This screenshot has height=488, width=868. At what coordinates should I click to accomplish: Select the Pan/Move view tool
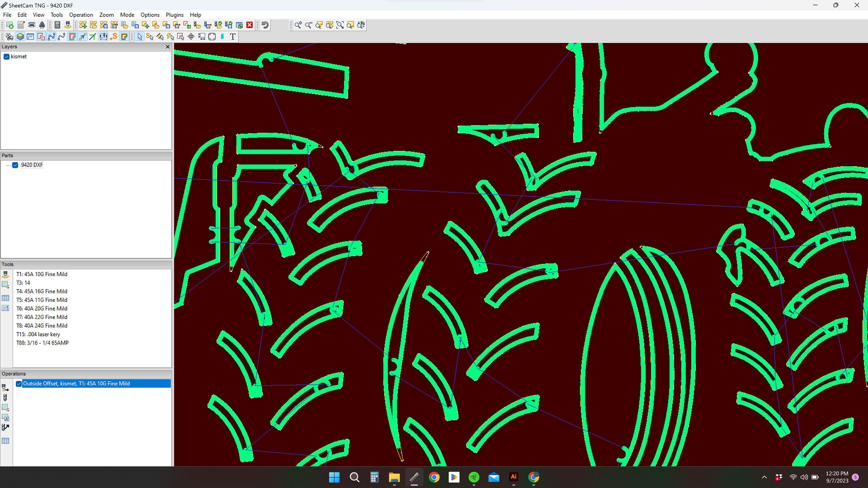coord(191,37)
